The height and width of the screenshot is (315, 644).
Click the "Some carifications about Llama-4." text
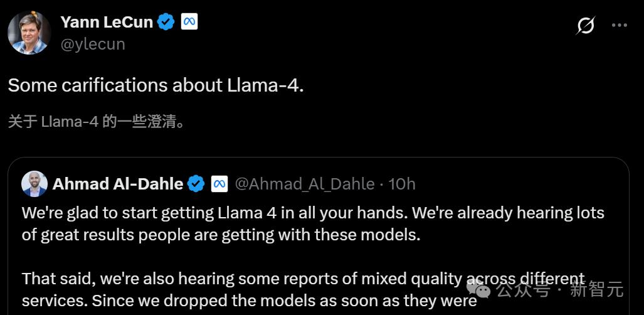pos(156,85)
